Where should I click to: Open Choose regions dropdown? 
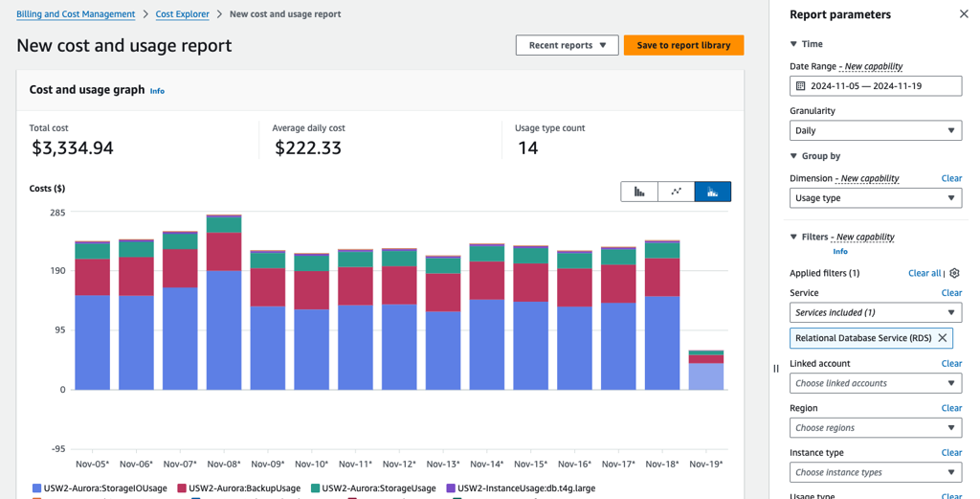click(x=876, y=428)
